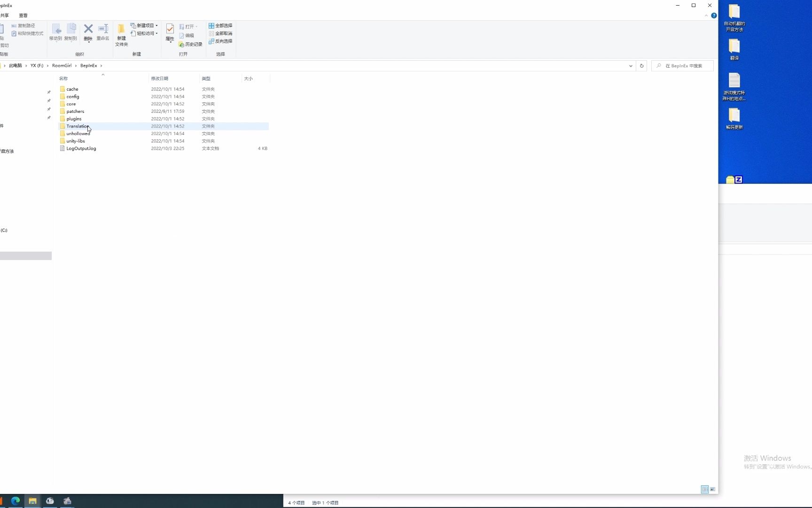
Task: Open Properties (属性) in the ribbon
Action: [x=170, y=33]
